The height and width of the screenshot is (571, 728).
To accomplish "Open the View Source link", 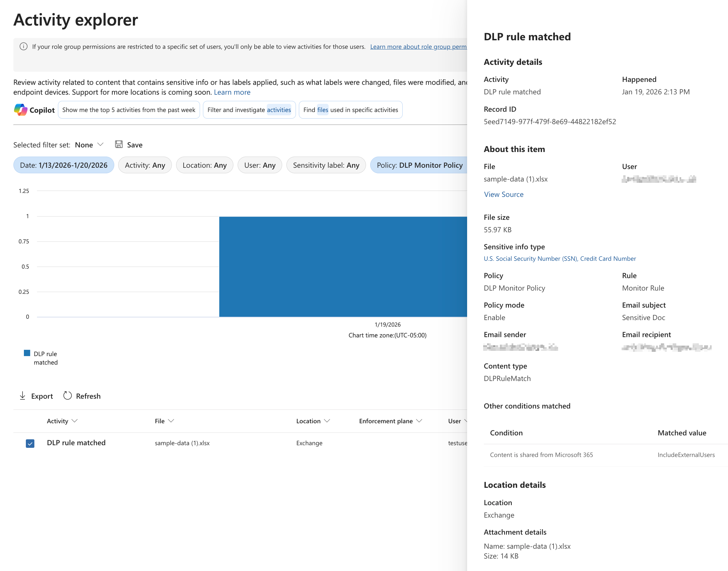I will [503, 194].
